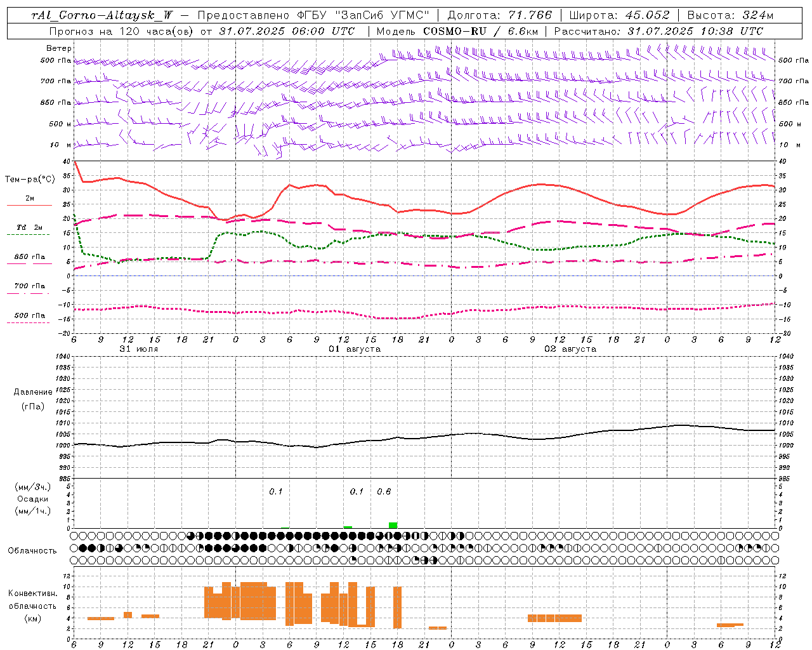The width and height of the screenshot is (812, 650).
Task: Click the '(км)' unit under convective cloudiness label
Action: 32,618
